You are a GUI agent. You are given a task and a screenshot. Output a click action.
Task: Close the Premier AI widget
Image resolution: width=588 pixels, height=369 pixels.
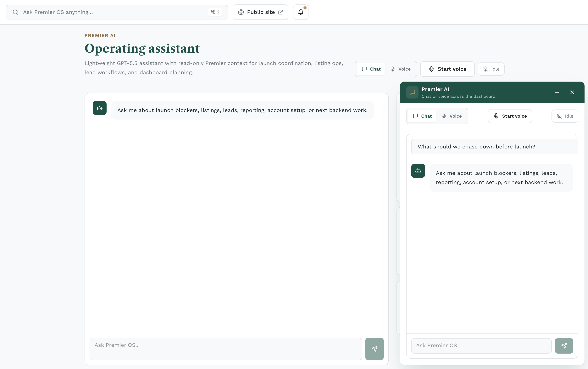[572, 92]
